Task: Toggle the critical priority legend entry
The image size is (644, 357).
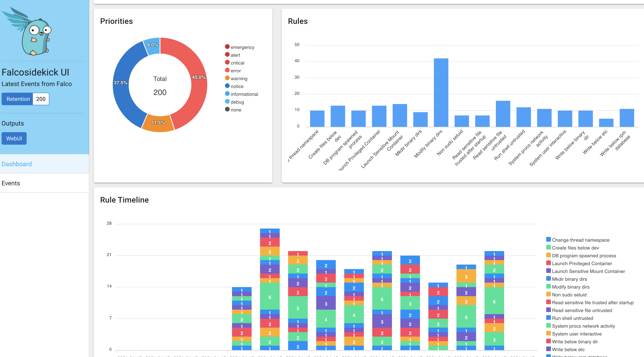Action: tap(237, 63)
